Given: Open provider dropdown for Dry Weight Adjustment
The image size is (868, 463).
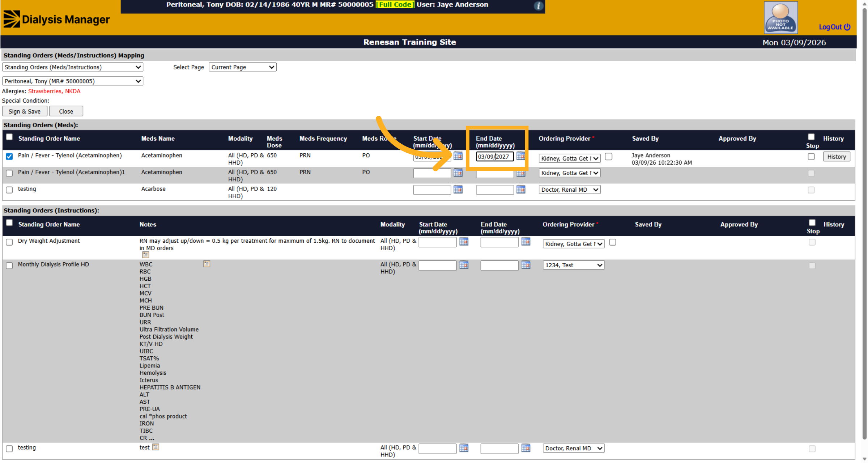Looking at the screenshot, I should (574, 244).
